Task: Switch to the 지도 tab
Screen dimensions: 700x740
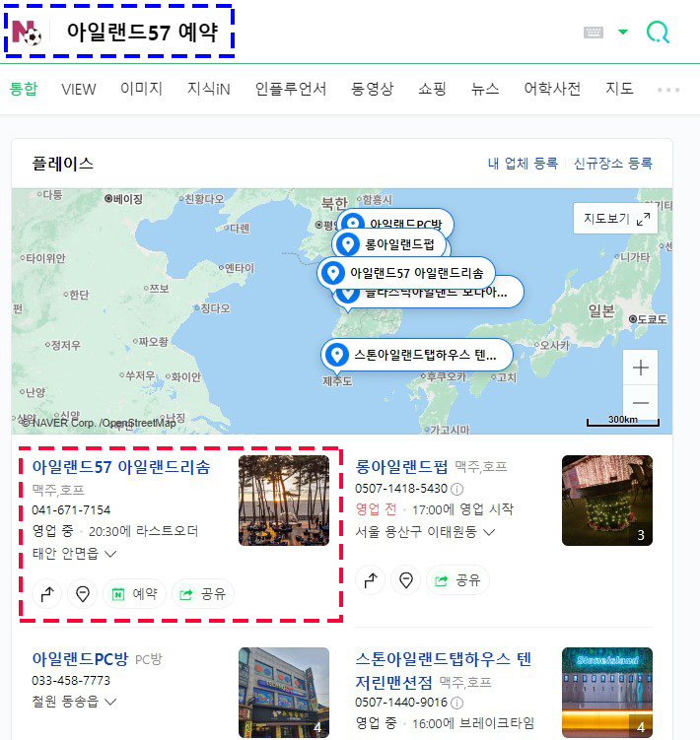Action: pos(619,89)
